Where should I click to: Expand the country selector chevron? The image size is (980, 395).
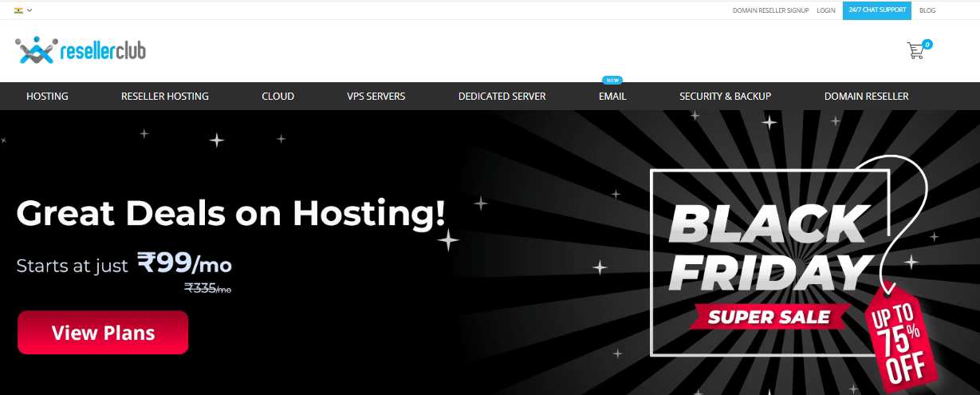30,10
